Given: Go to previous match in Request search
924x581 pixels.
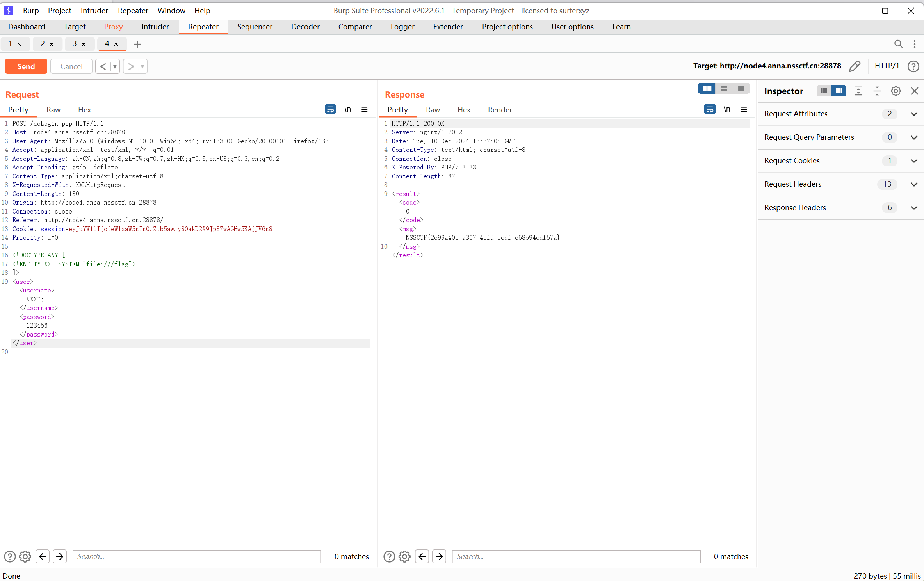Looking at the screenshot, I should [x=43, y=556].
